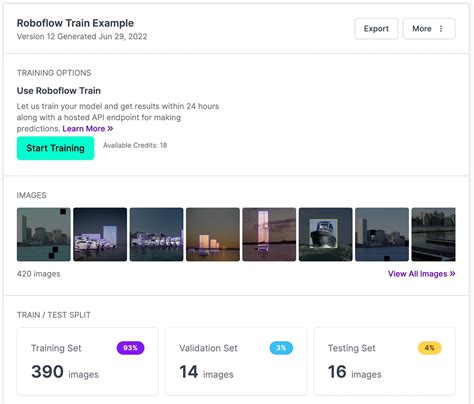
Task: Click the chevron icon beside View All Images
Action: (452, 274)
